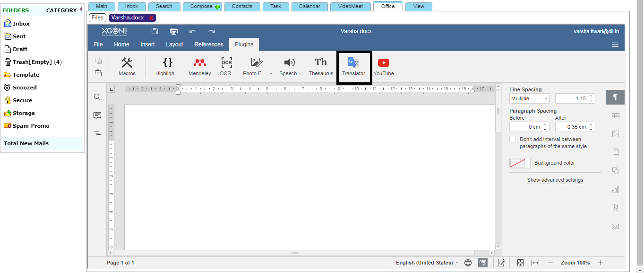Zoom in with the plus button
The image size is (644, 273).
601,263
